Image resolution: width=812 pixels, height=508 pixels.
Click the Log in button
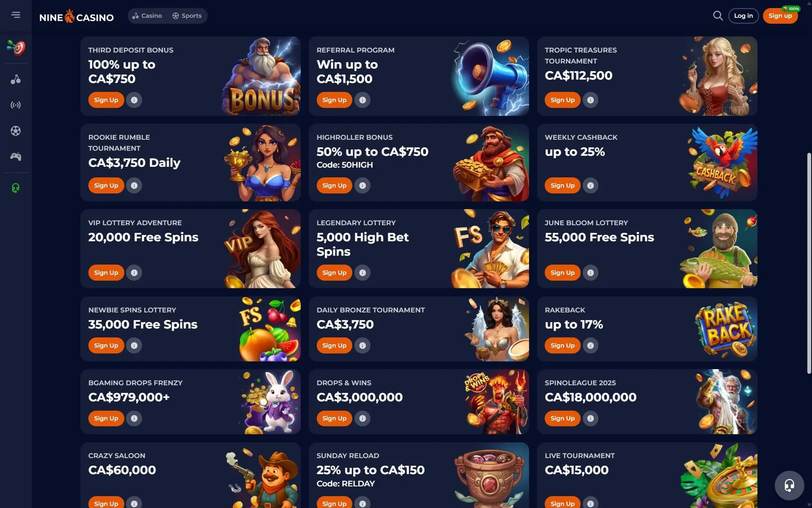point(743,16)
